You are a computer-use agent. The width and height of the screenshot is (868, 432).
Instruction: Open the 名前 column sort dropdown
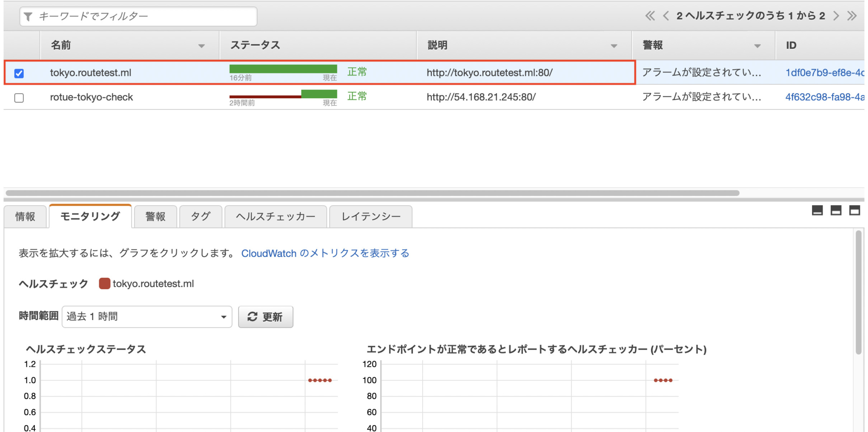(202, 45)
